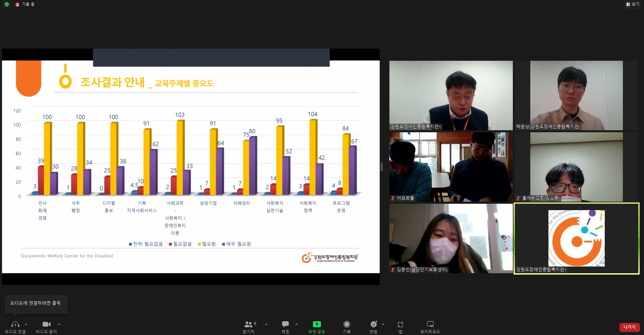Stop video with the camera icon

coord(47,324)
